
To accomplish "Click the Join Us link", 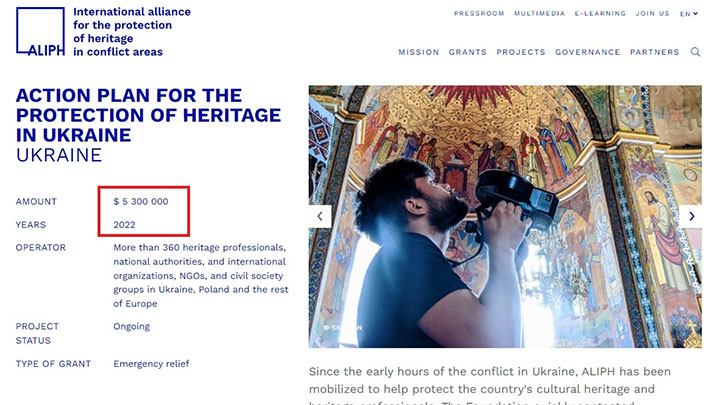I will click(652, 14).
